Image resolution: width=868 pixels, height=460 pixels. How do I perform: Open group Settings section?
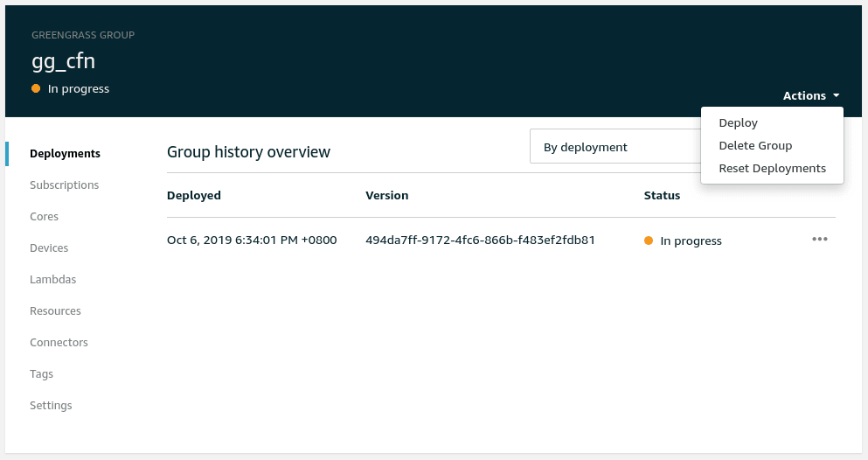tap(51, 406)
